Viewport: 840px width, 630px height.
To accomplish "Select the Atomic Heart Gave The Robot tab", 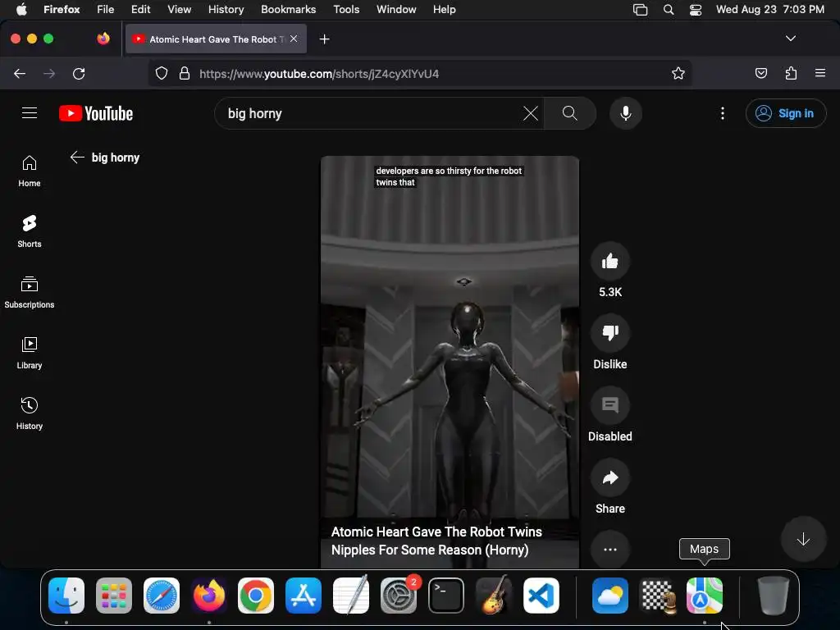I will pos(216,39).
